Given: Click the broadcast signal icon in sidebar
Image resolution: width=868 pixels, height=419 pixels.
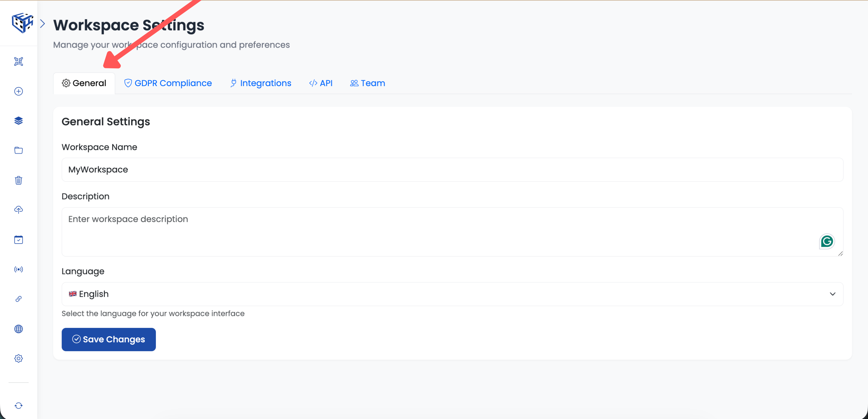Looking at the screenshot, I should click(x=19, y=269).
